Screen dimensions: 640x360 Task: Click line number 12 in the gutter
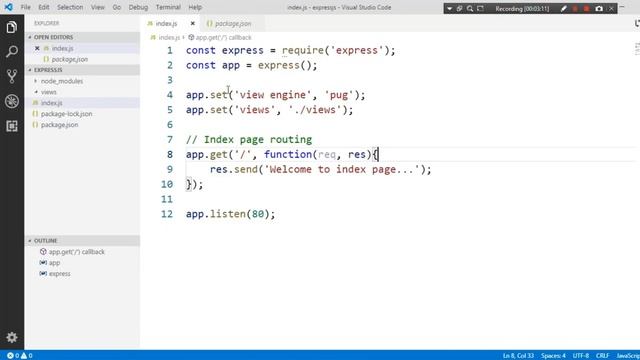coord(167,214)
